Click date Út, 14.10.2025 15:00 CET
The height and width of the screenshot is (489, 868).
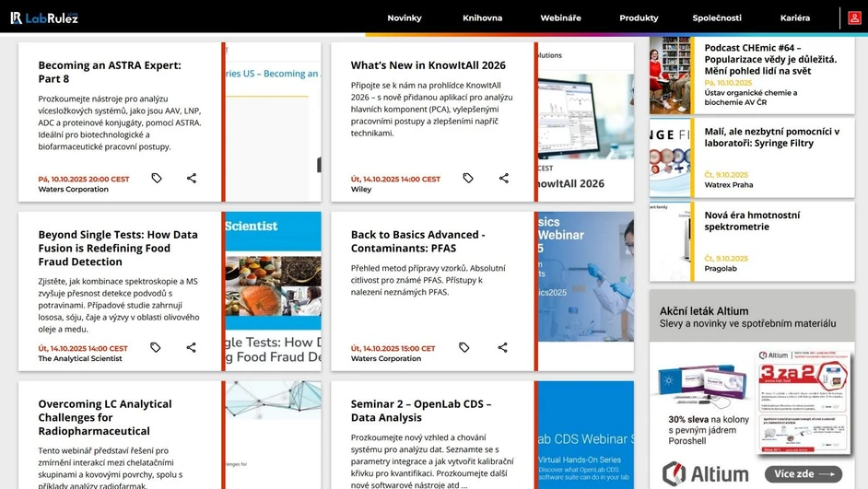[x=393, y=348]
